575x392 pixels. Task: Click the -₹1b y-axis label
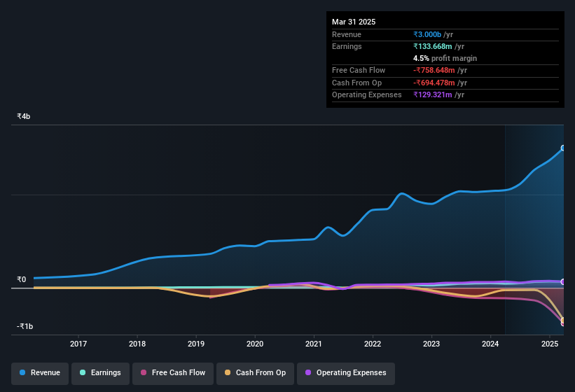[25, 326]
